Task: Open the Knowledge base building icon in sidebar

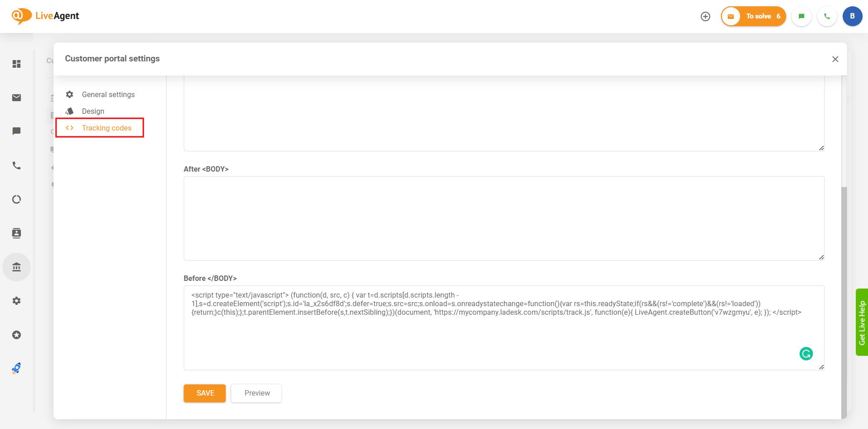Action: tap(17, 267)
